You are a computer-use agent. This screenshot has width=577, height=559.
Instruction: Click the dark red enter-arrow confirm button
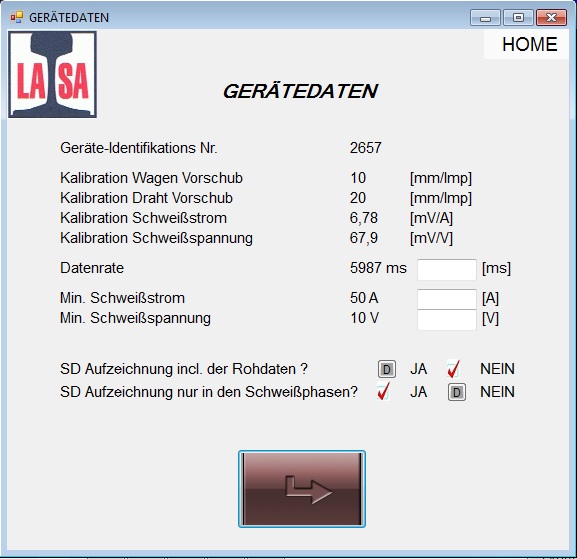(302, 489)
